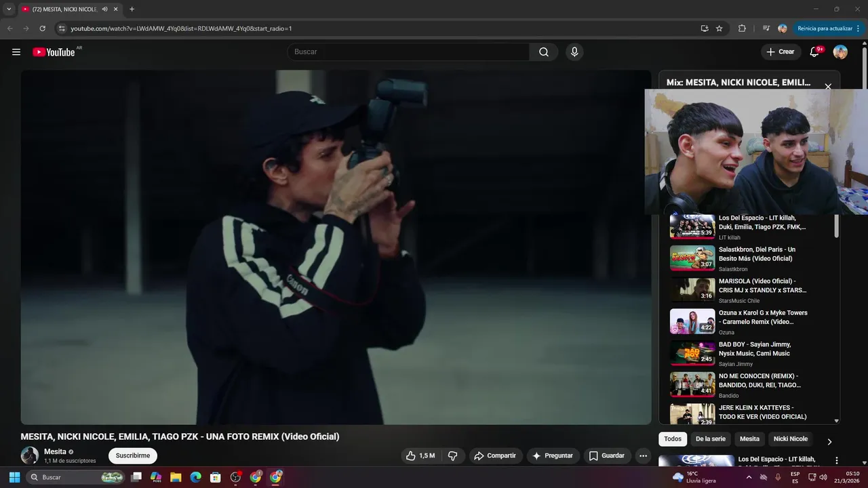This screenshot has height=488, width=868.
Task: Dislike the video with thumbs down
Action: point(453,456)
